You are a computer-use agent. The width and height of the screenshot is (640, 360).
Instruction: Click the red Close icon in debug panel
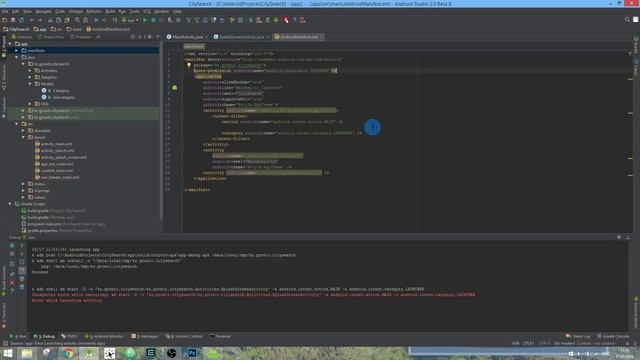pos(12,282)
